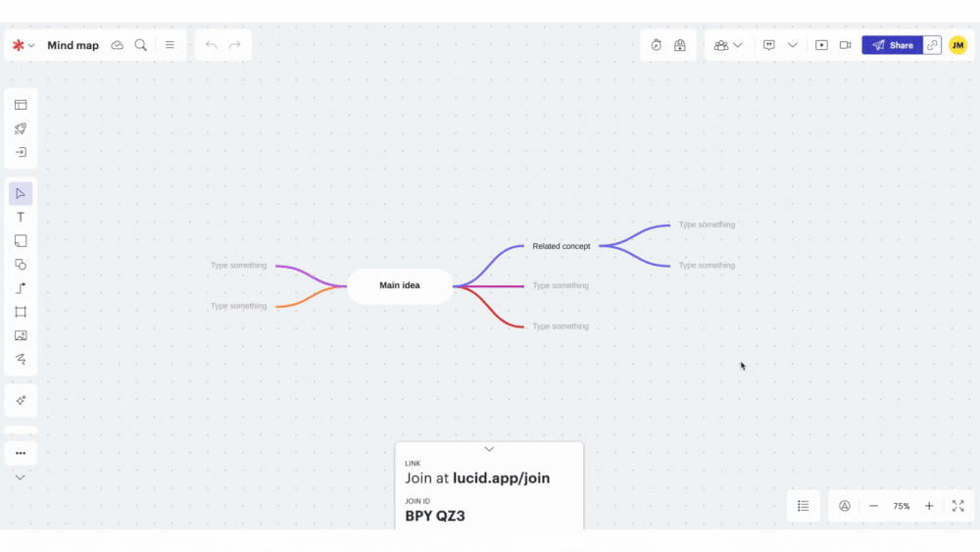Collapse the join link panel chevron
Screen dimensions: 980x552
(489, 449)
